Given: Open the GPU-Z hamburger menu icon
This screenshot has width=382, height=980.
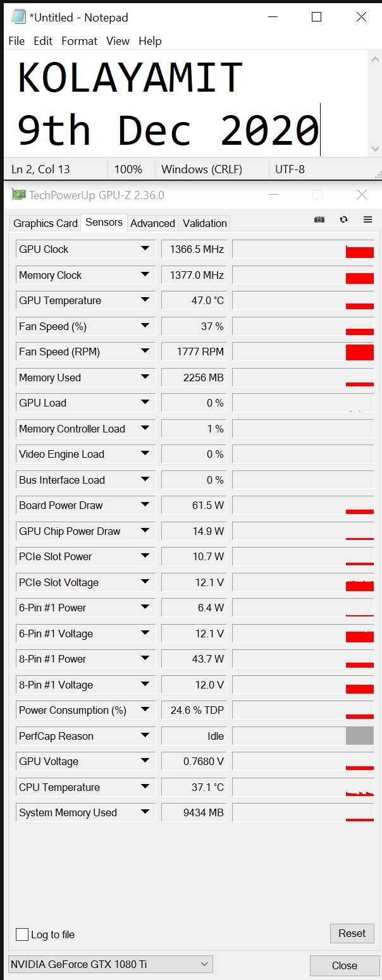Looking at the screenshot, I should 367,219.
